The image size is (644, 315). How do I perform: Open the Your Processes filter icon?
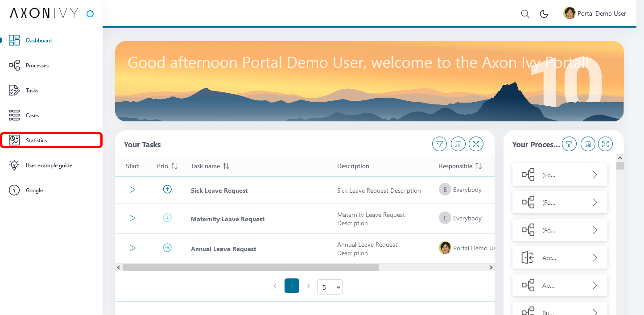point(569,144)
